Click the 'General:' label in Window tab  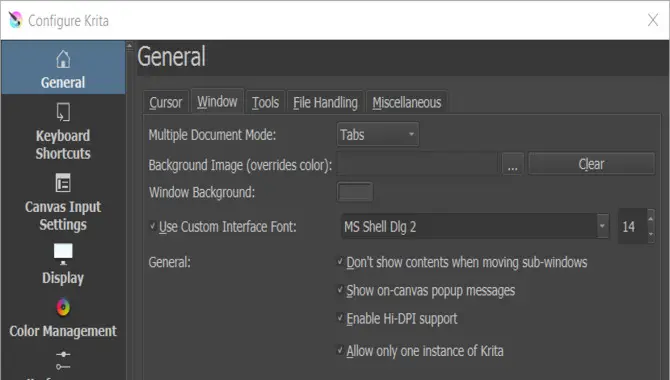(170, 262)
